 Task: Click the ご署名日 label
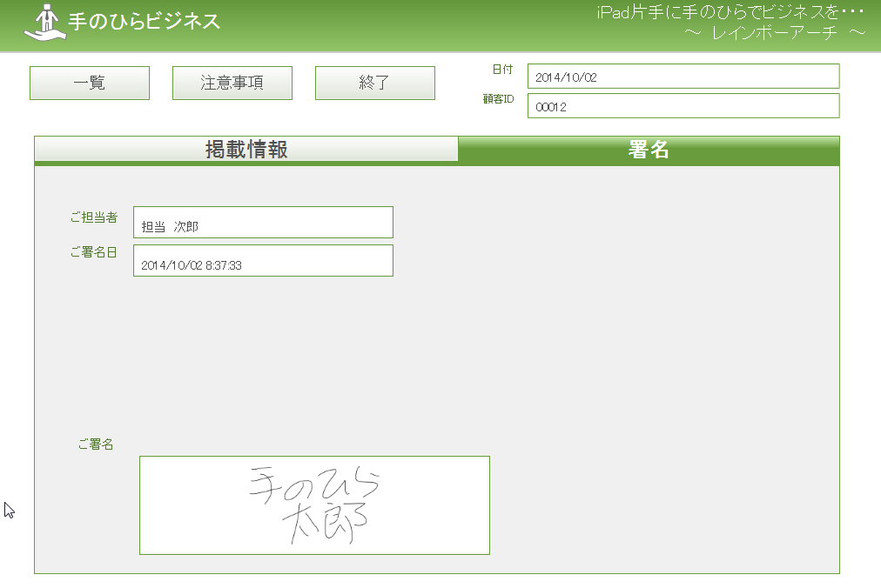click(94, 252)
